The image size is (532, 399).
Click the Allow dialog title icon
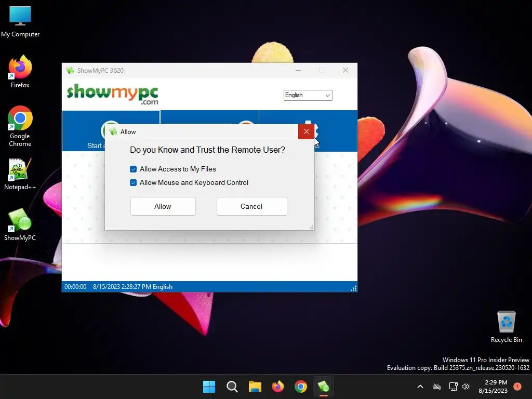pos(113,131)
